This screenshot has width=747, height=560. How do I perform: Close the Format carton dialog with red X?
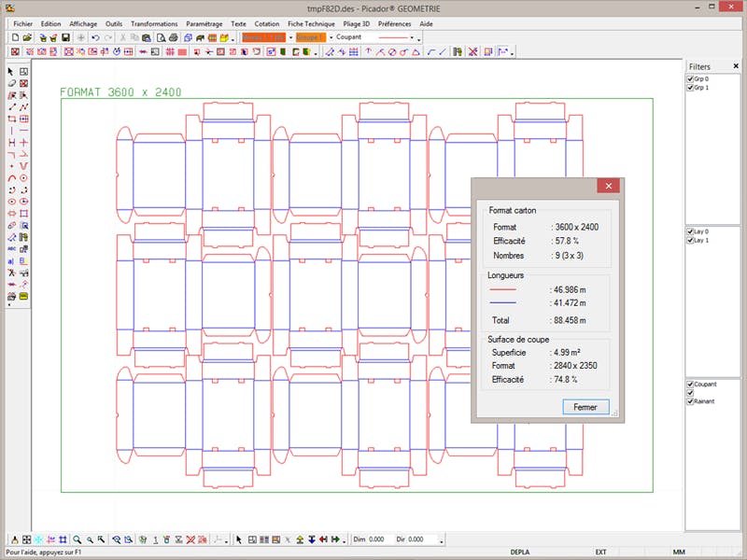[x=608, y=187]
